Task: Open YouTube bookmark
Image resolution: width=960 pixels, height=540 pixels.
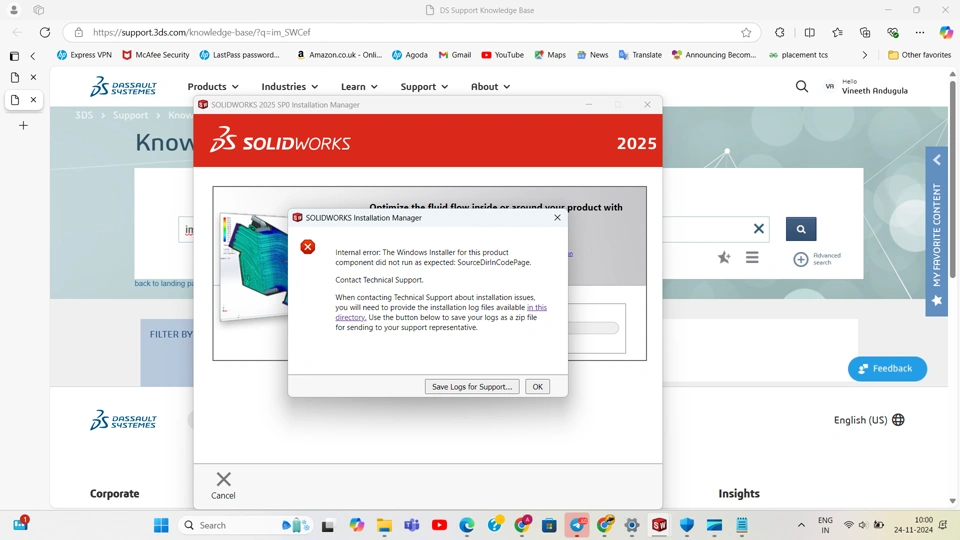Action: click(503, 54)
